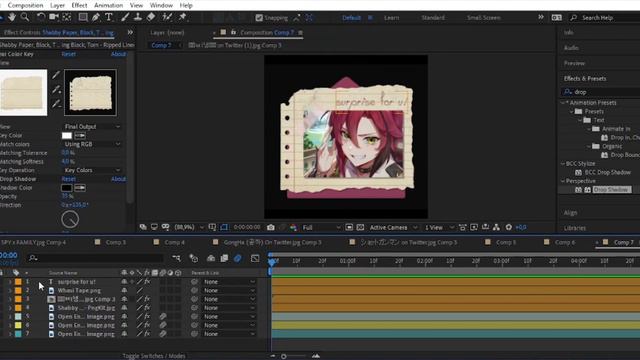Image resolution: width=640 pixels, height=360 pixels.
Task: Click the Reset Exposure icon in viewer
Action: click(x=509, y=227)
